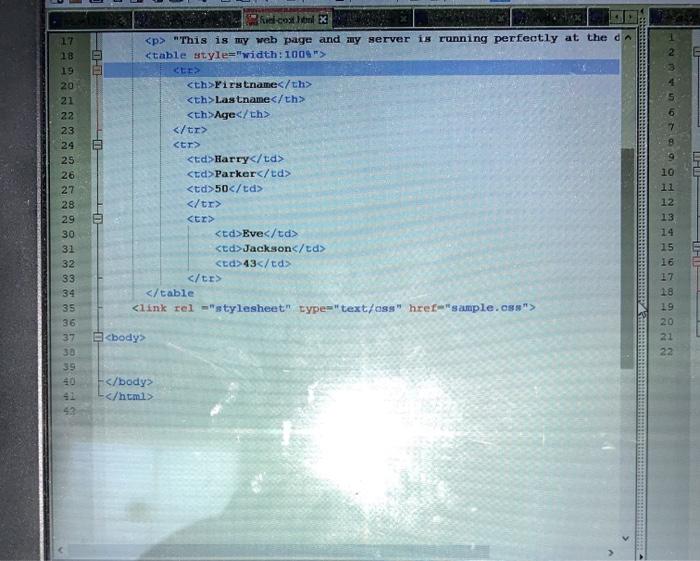Screen dimensions: 700x561
Task: Place cursor on the Lastname header line
Action: pyautogui.click(x=246, y=99)
